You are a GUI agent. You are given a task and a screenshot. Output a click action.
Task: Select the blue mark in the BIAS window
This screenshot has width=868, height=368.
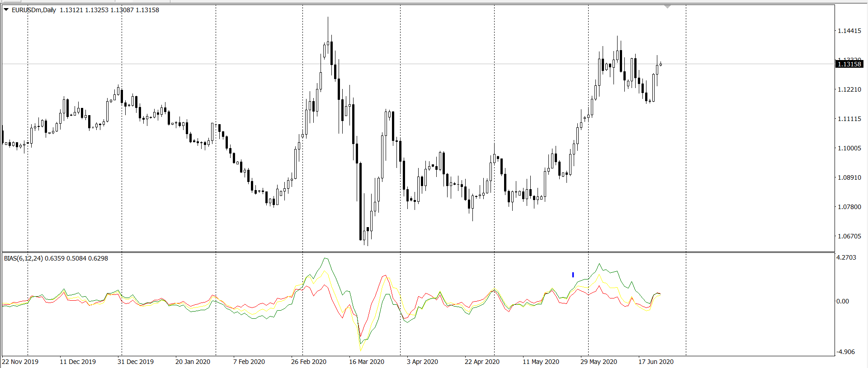[573, 275]
